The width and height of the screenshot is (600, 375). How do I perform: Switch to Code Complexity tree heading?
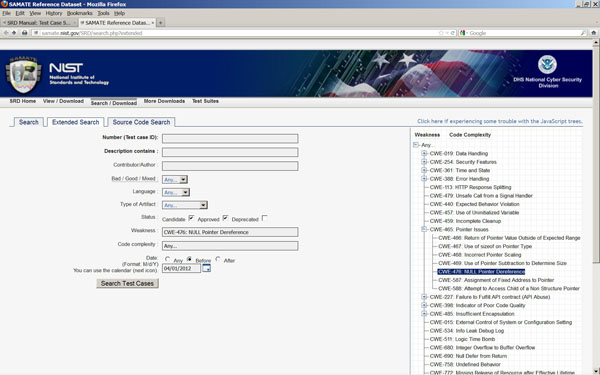click(x=470, y=135)
